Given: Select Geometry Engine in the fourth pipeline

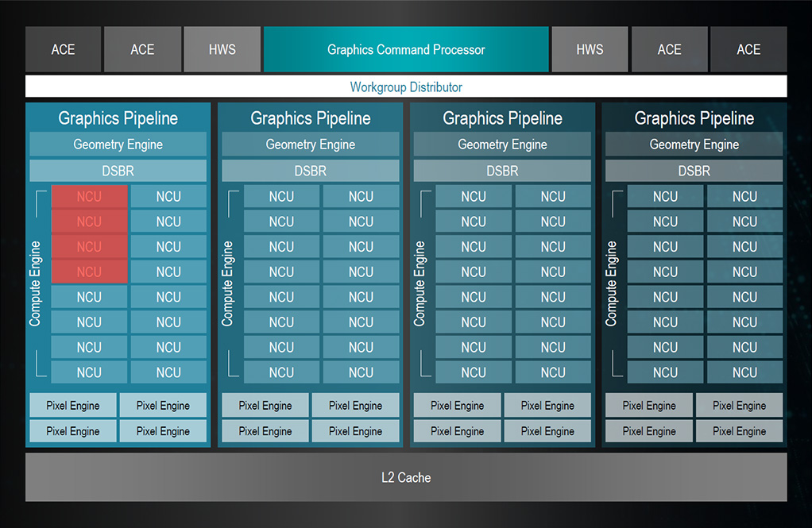Looking at the screenshot, I should click(694, 145).
